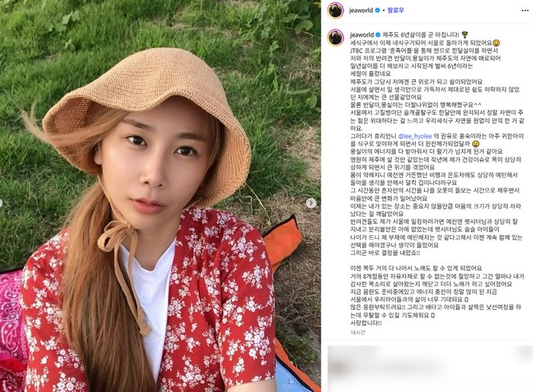Viewport: 533px width, 392px height.
Task: Click the caption line mentioning JTBC 프로그램
Action: click(424, 50)
